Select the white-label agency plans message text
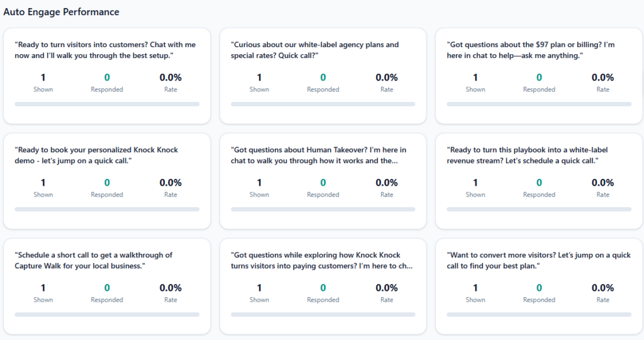644x340 pixels. 314,50
